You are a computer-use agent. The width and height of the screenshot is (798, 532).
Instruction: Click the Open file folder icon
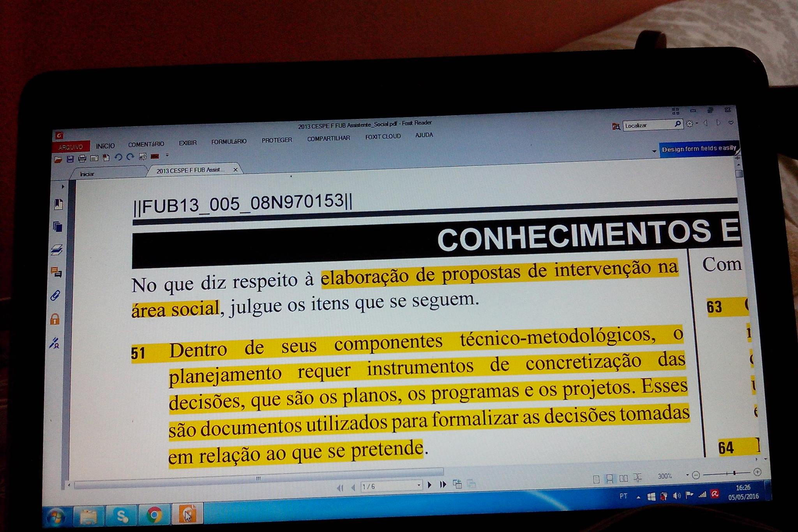coord(58,159)
